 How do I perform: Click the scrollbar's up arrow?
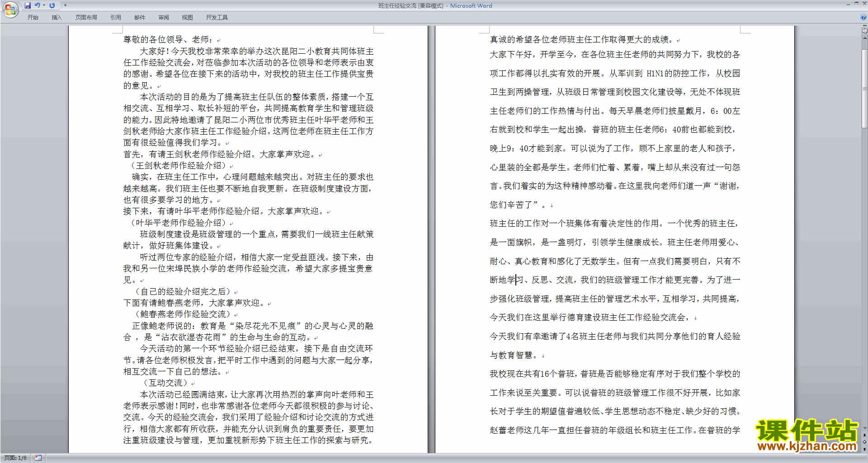[865, 38]
